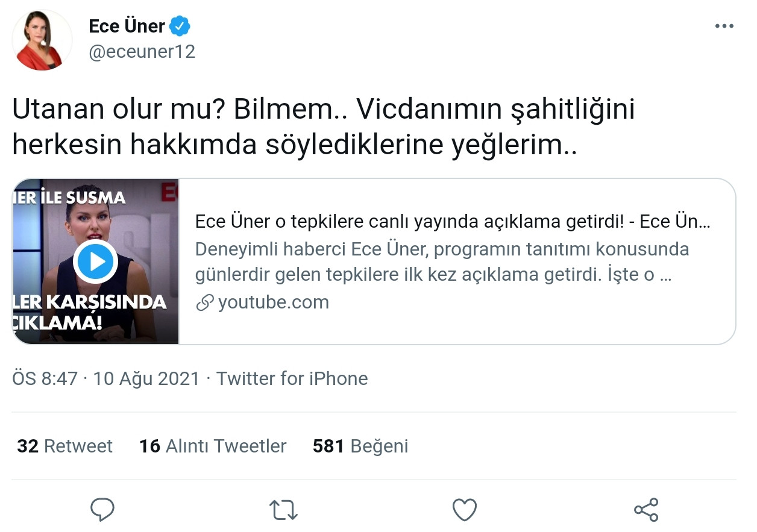The width and height of the screenshot is (757, 532).
Task: Show who left the 581 Beğeni
Action: (360, 446)
